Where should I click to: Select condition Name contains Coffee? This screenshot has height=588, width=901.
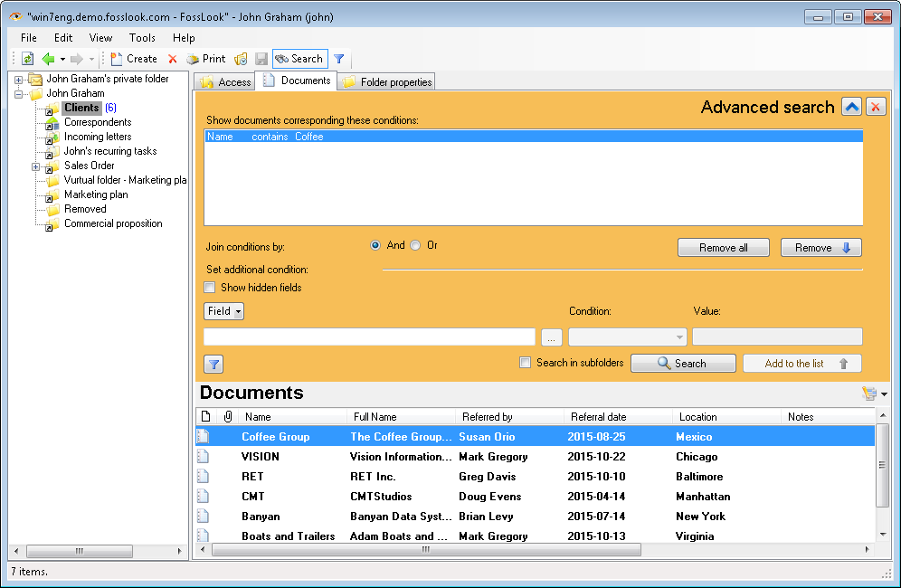[x=534, y=137]
